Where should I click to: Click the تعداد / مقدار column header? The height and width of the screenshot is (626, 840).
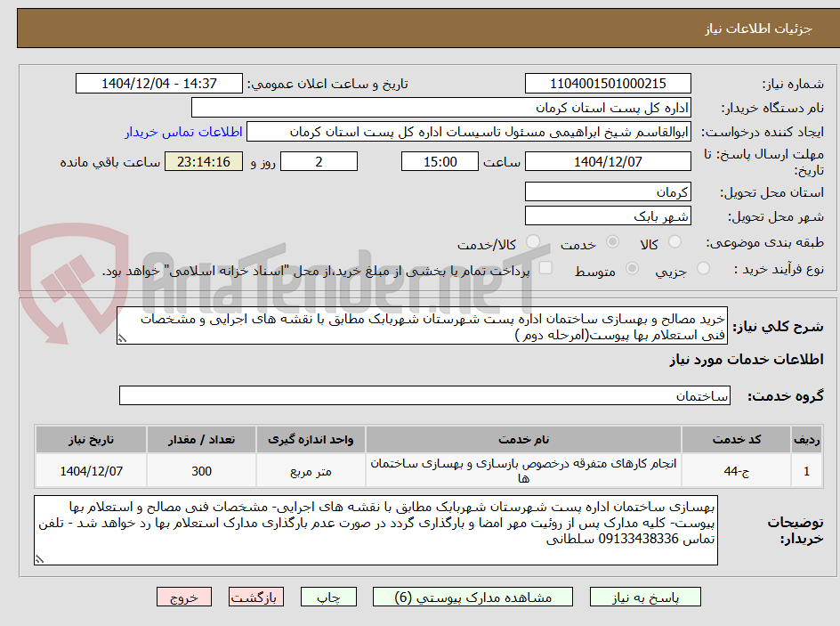201,440
